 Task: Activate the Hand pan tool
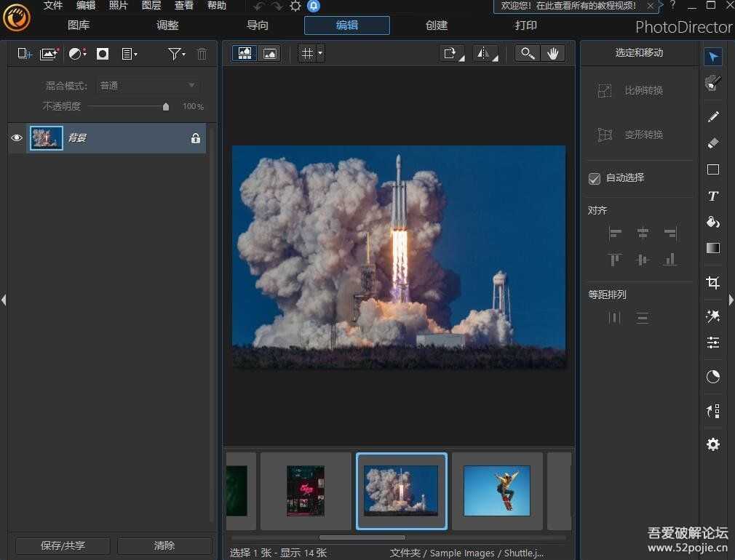[x=552, y=53]
